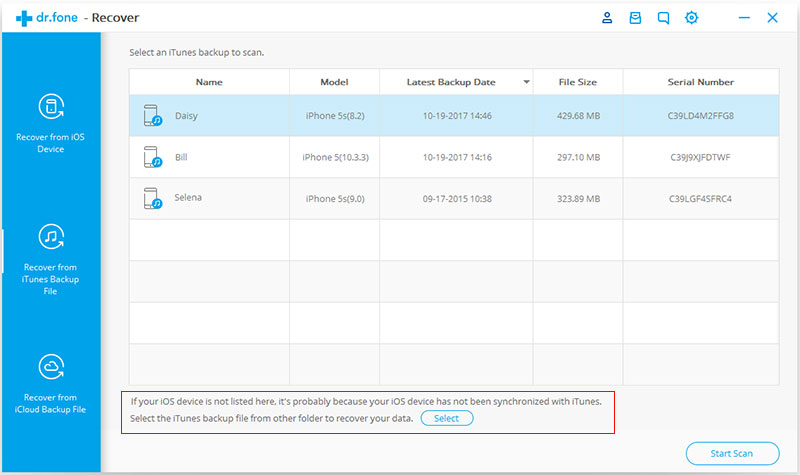The height and width of the screenshot is (475, 800).
Task: Click backup date 10-19-2017 14:46
Action: coord(457,116)
